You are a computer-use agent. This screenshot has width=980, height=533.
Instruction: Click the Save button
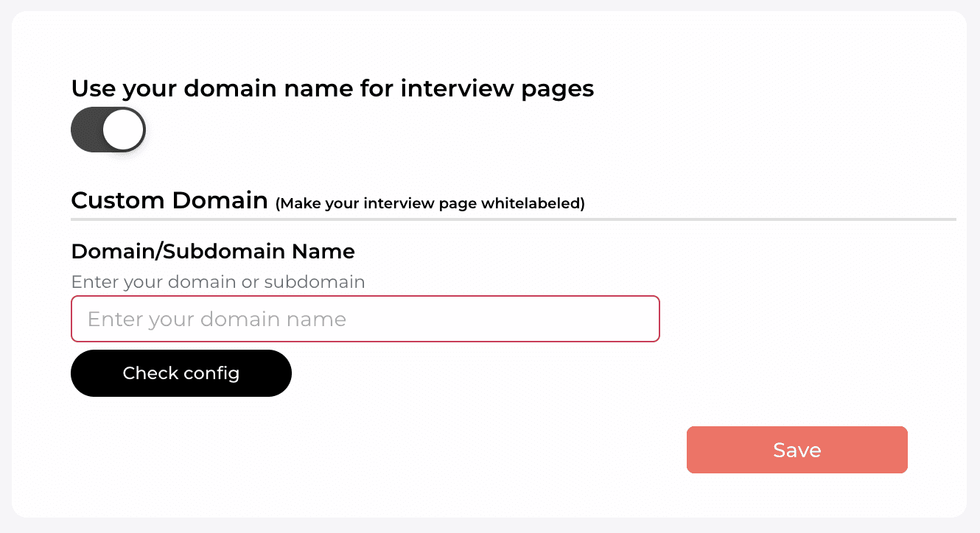pyautogui.click(x=797, y=450)
